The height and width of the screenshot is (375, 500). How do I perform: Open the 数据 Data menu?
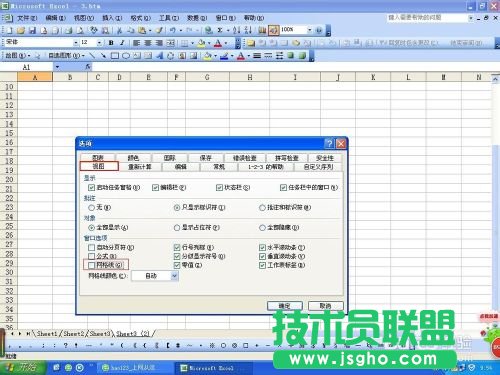click(x=197, y=18)
